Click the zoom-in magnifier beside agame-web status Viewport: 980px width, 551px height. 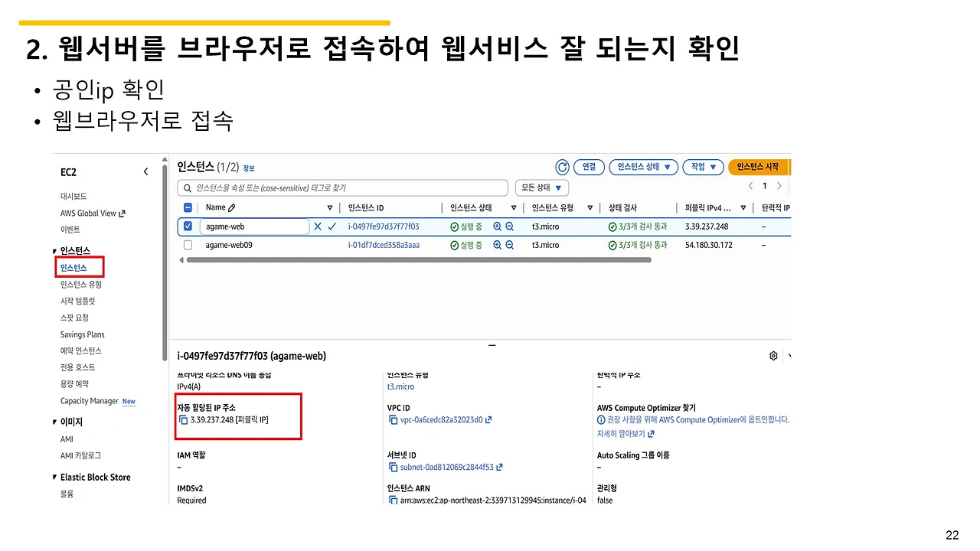(496, 226)
